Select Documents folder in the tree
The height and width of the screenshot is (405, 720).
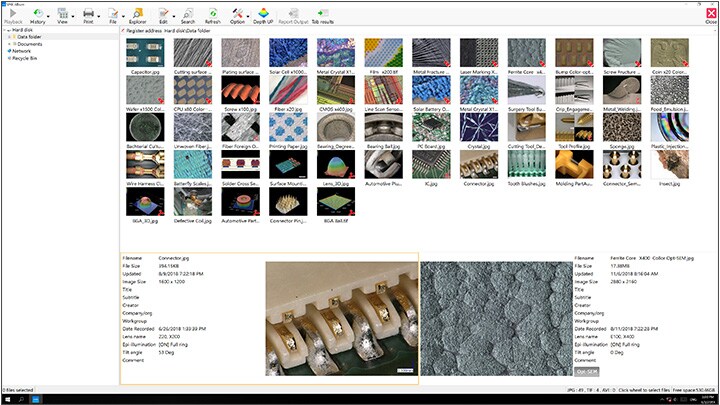tap(29, 44)
